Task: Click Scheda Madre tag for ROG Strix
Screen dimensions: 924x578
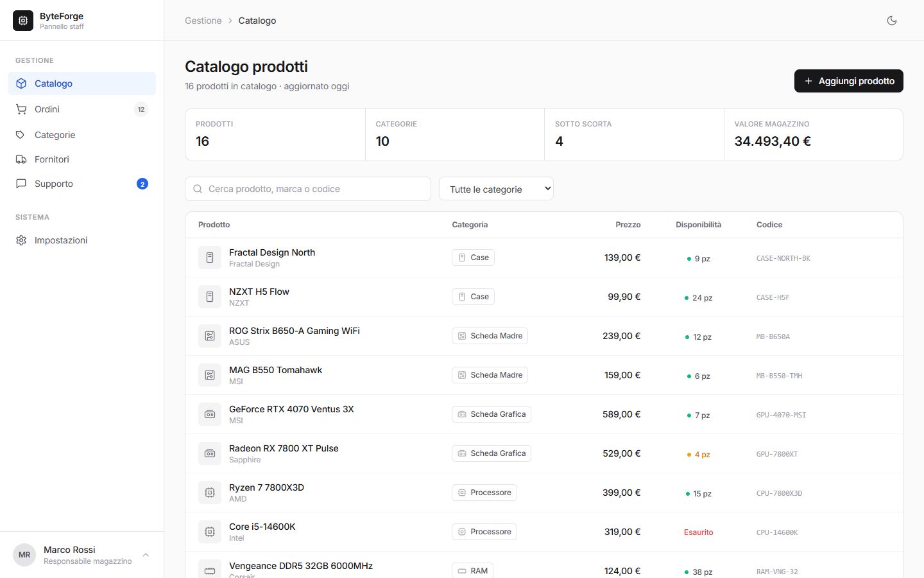Action: point(490,336)
